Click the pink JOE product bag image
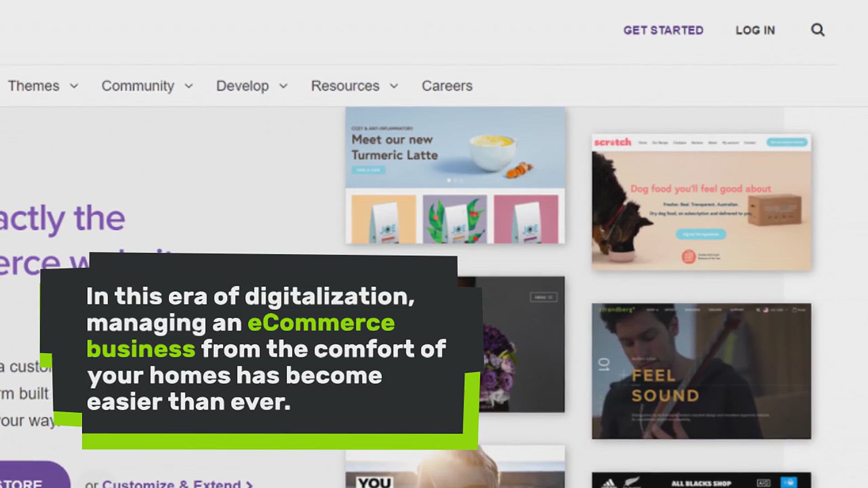This screenshot has width=868, height=488. coord(526,220)
